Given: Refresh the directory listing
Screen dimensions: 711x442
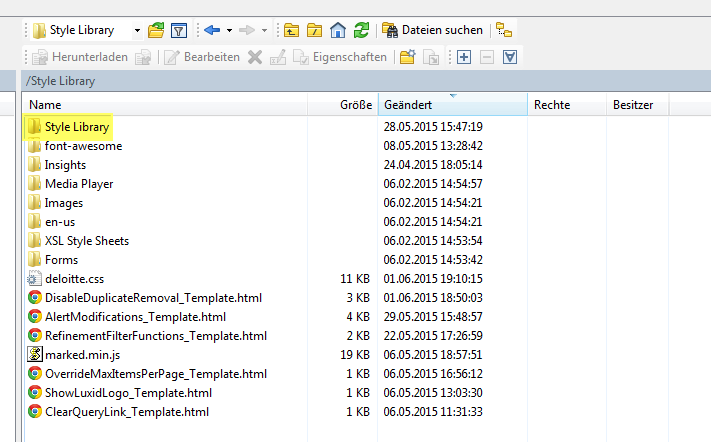Looking at the screenshot, I should tap(360, 30).
